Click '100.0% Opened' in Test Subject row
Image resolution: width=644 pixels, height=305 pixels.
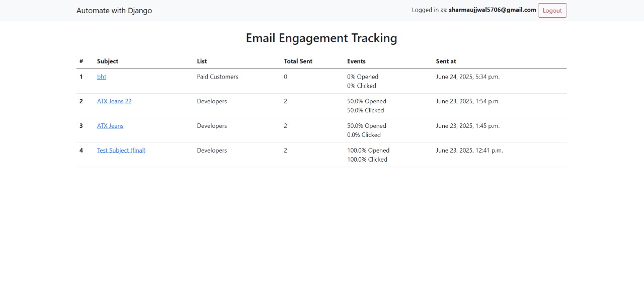[368, 150]
